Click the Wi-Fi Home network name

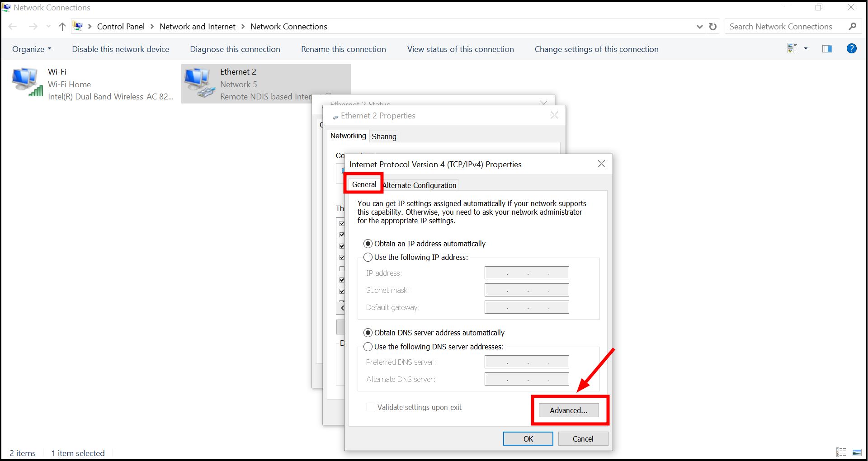coord(70,85)
